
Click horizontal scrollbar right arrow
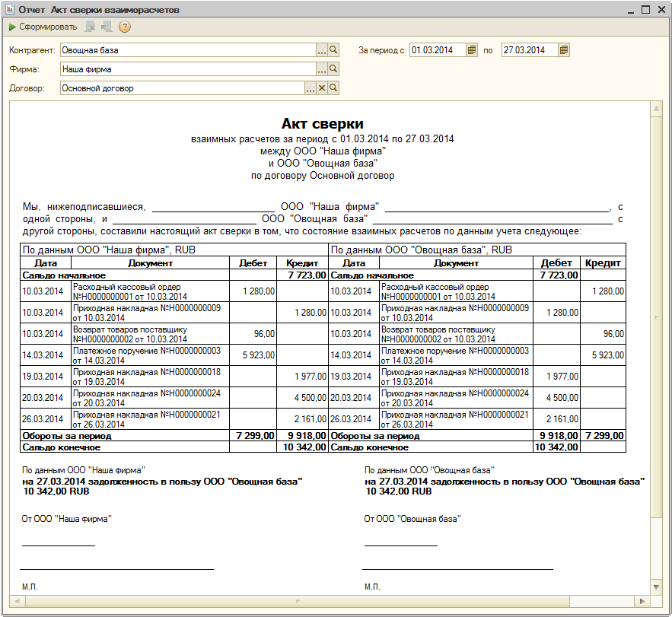(642, 601)
